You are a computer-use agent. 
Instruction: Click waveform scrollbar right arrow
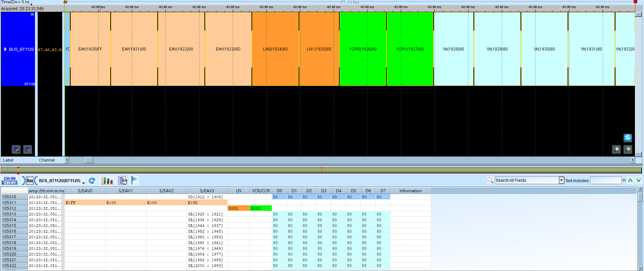point(633,160)
